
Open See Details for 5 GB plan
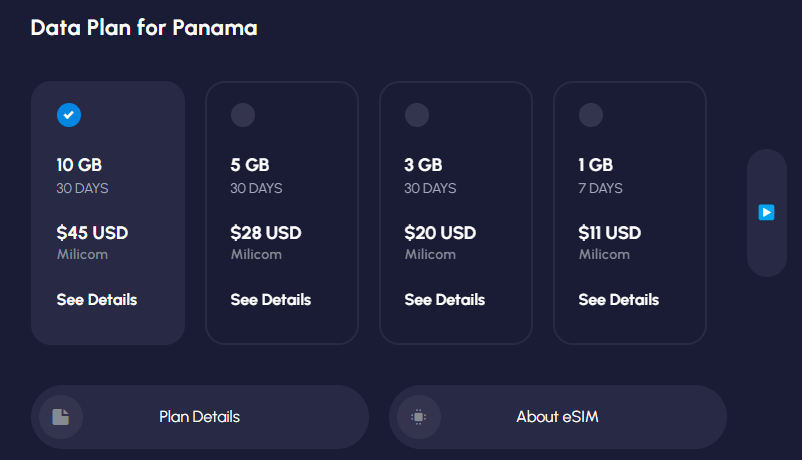[x=271, y=299]
